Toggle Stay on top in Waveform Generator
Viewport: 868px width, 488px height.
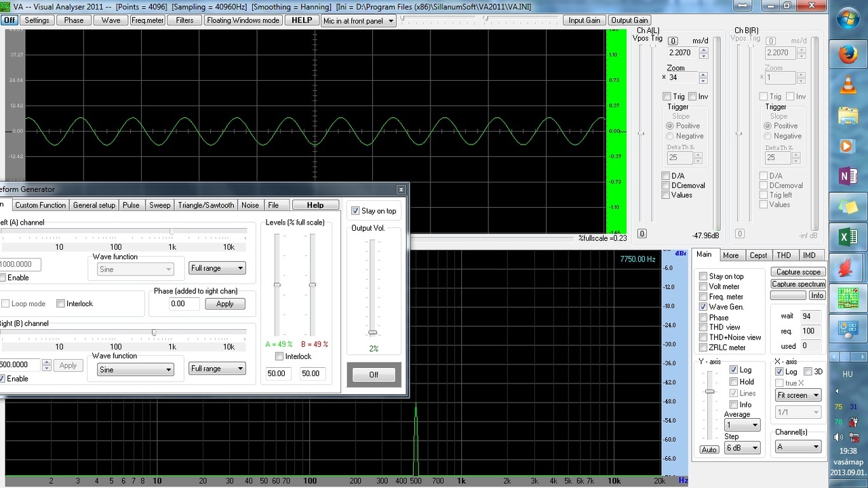click(x=355, y=211)
